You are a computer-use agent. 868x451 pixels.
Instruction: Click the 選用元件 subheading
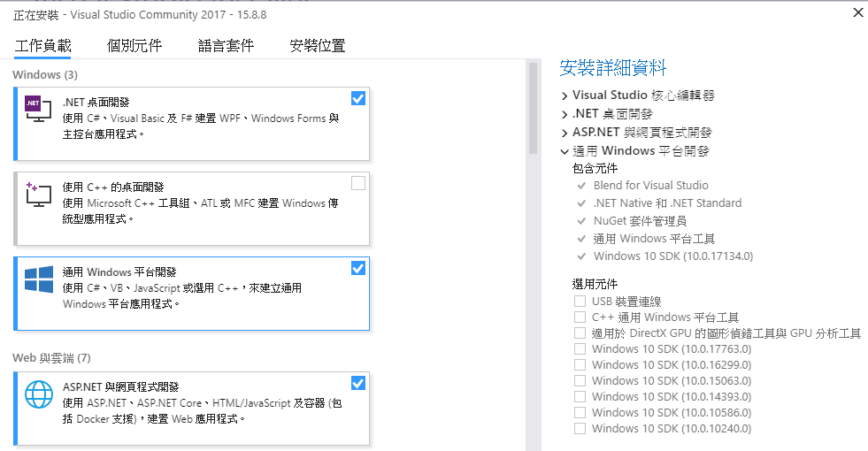coord(595,285)
